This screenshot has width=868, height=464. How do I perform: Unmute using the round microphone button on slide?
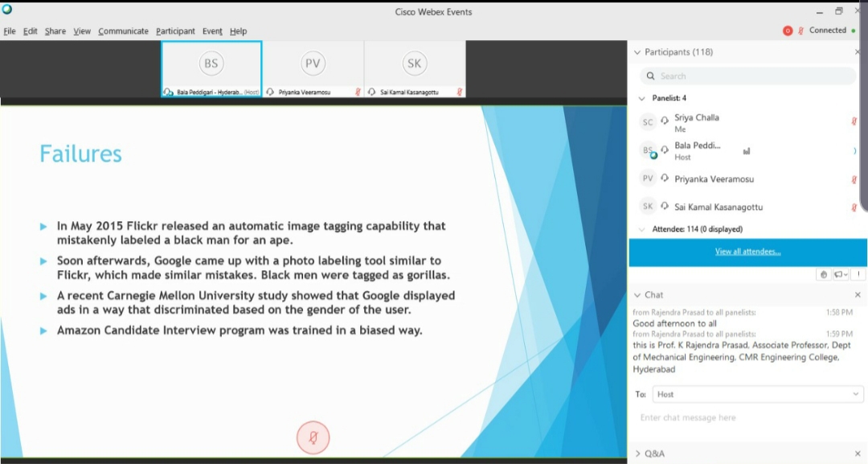coord(313,437)
